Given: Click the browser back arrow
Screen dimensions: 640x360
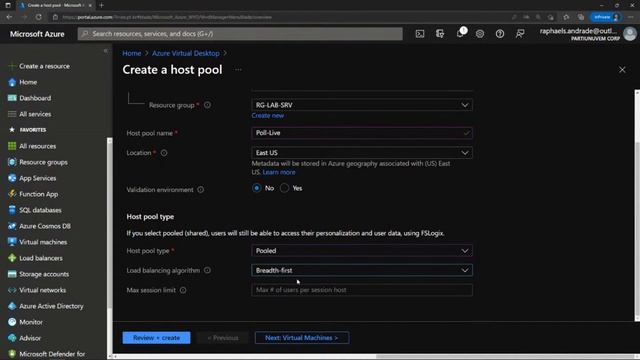Looking at the screenshot, I should pos(9,17).
